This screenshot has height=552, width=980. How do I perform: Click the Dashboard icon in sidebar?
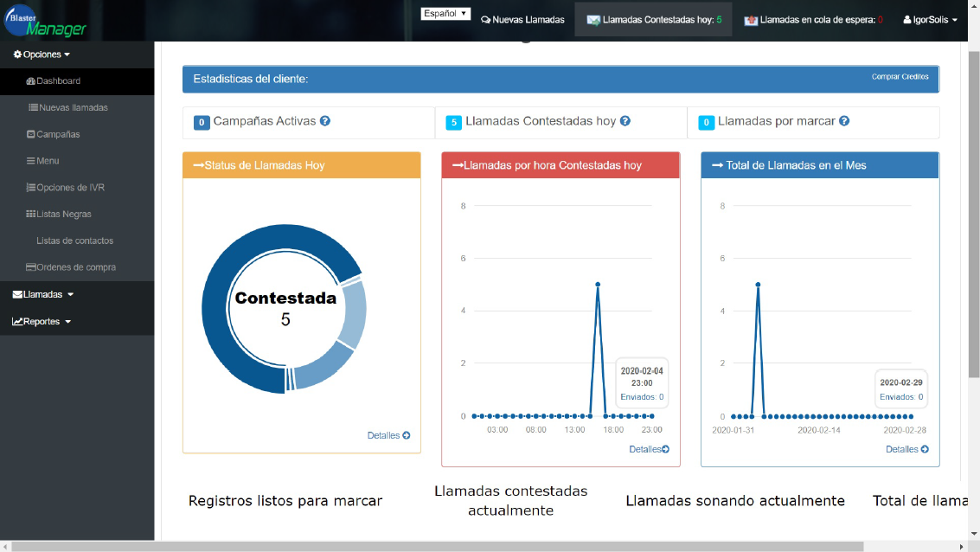pyautogui.click(x=31, y=81)
